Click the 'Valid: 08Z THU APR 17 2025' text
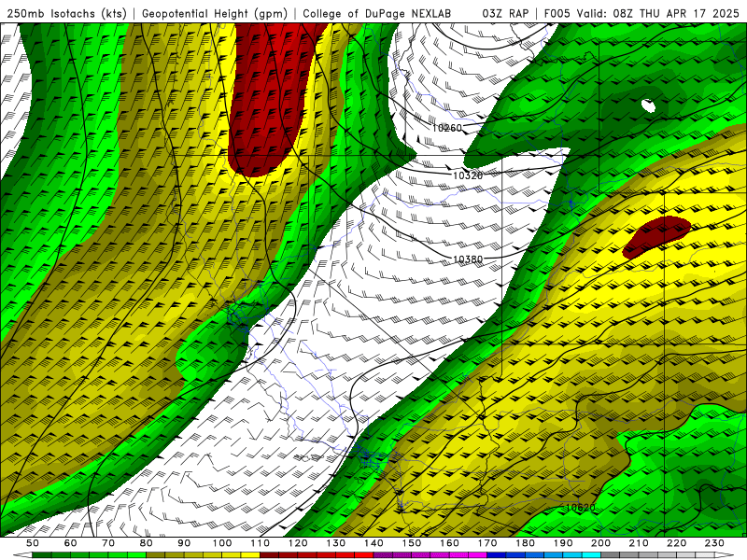Image resolution: width=747 pixels, height=560 pixels. click(658, 14)
